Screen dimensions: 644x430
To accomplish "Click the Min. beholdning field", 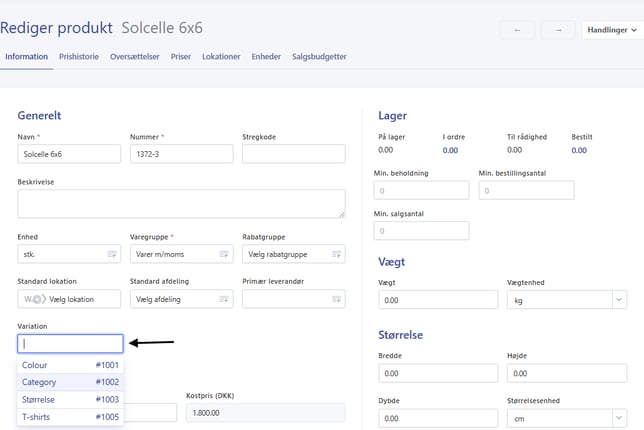I will click(421, 190).
